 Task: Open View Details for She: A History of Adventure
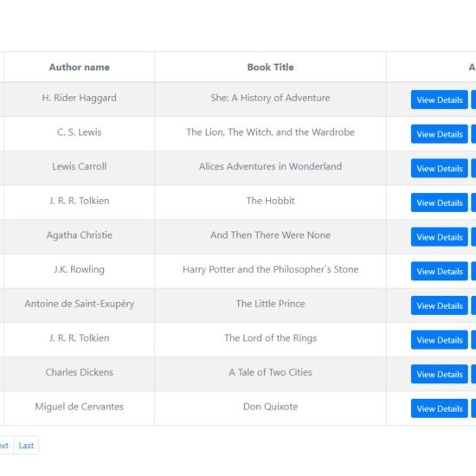[440, 100]
